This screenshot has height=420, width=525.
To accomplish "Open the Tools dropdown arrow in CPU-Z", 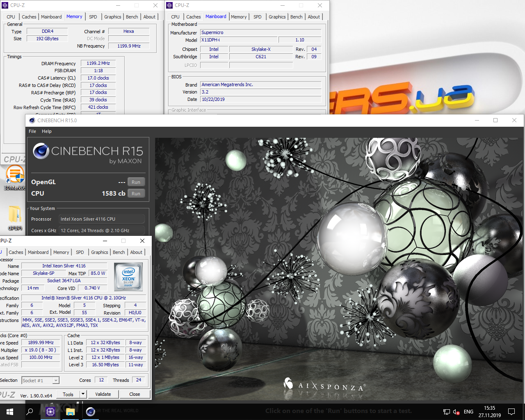I will pyautogui.click(x=83, y=394).
